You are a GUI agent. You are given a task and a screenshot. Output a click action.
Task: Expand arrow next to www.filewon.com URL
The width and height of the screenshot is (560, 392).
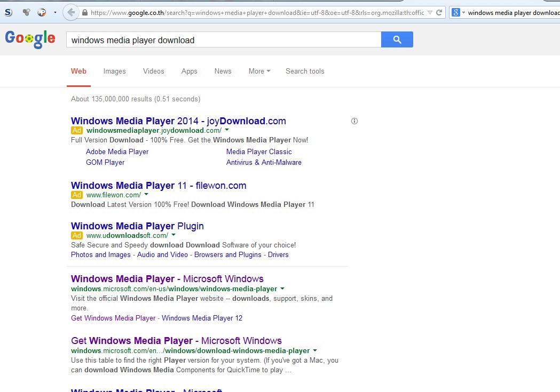146,194
